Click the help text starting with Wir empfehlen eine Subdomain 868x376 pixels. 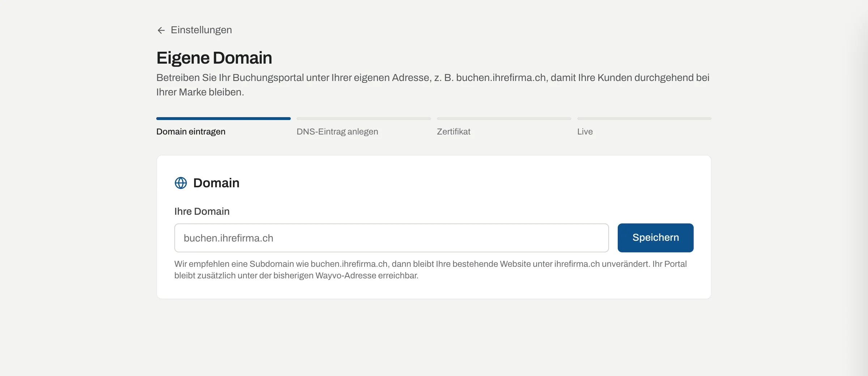(430, 270)
